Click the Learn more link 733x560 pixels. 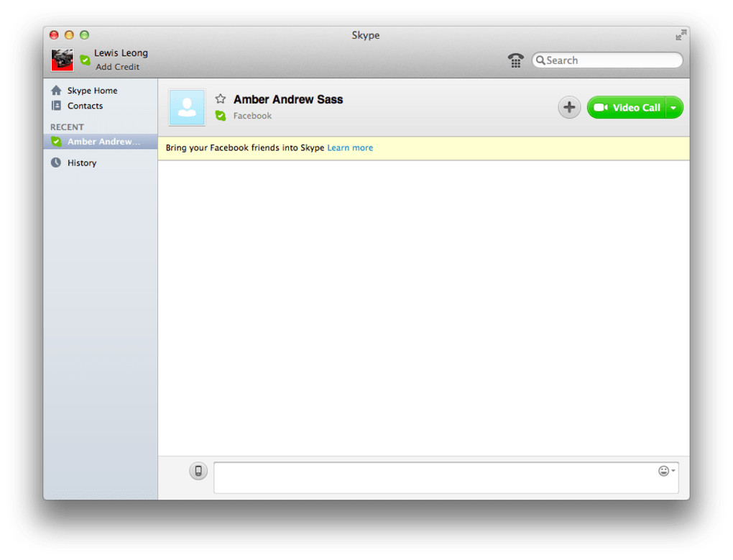coord(350,147)
